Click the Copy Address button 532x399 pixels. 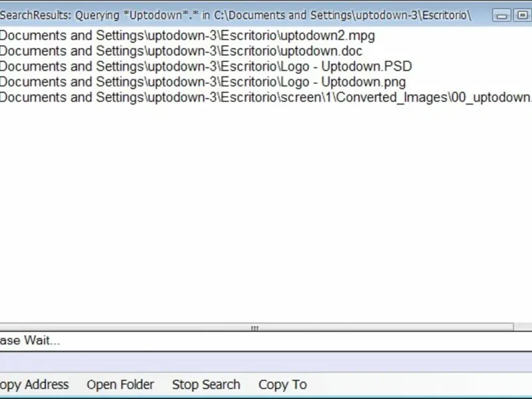(x=35, y=384)
